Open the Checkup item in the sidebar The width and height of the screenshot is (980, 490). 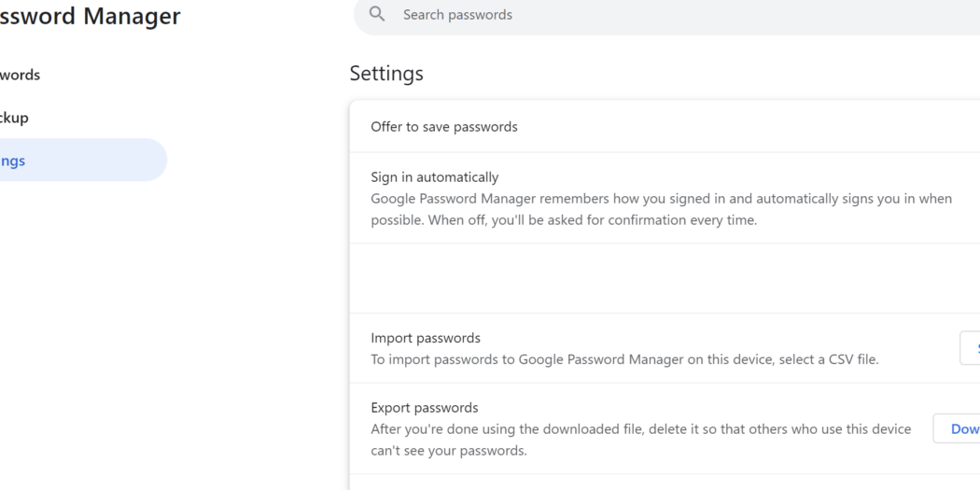(x=14, y=118)
